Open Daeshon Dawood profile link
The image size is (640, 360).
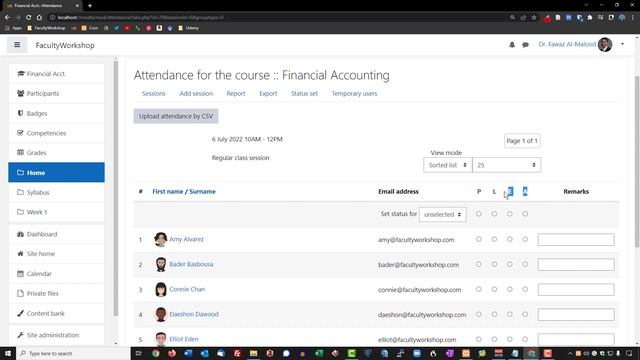click(x=194, y=314)
